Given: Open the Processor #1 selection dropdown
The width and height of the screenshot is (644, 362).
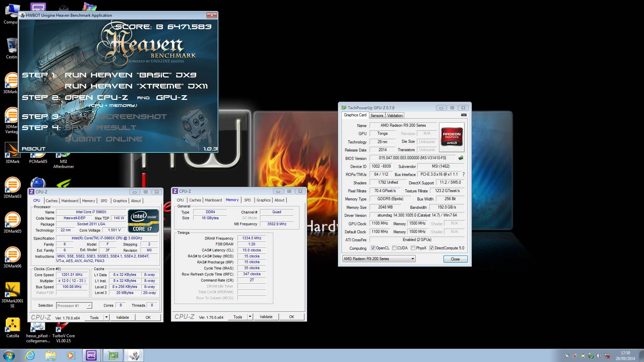Looking at the screenshot, I should pyautogui.click(x=74, y=306).
